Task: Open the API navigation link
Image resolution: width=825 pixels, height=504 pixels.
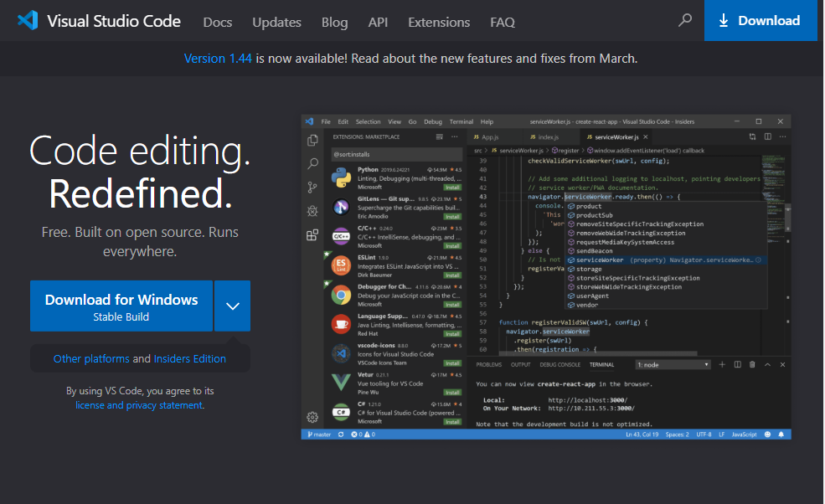Action: (378, 22)
